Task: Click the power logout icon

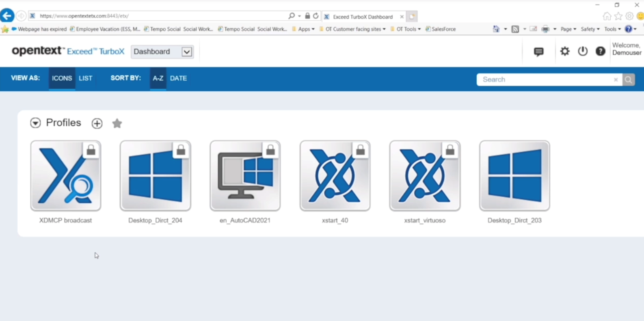Action: [583, 51]
